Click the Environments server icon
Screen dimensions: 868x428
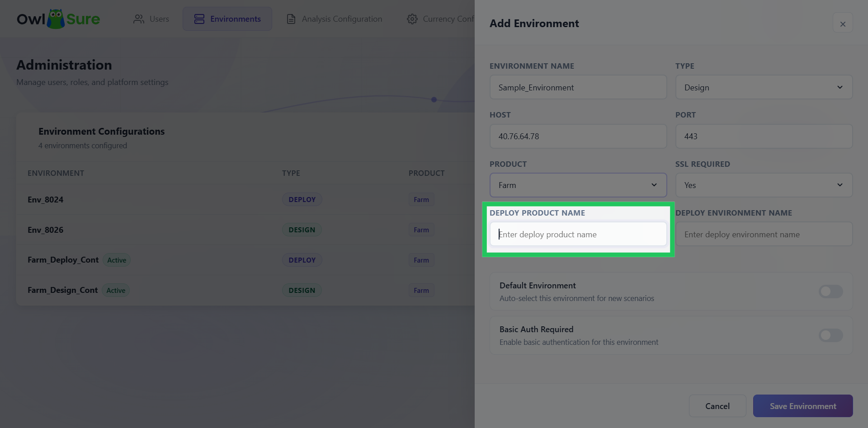199,19
